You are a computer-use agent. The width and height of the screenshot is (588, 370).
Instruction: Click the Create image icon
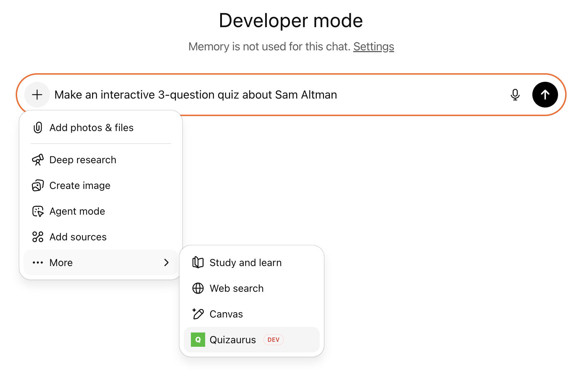tap(38, 185)
